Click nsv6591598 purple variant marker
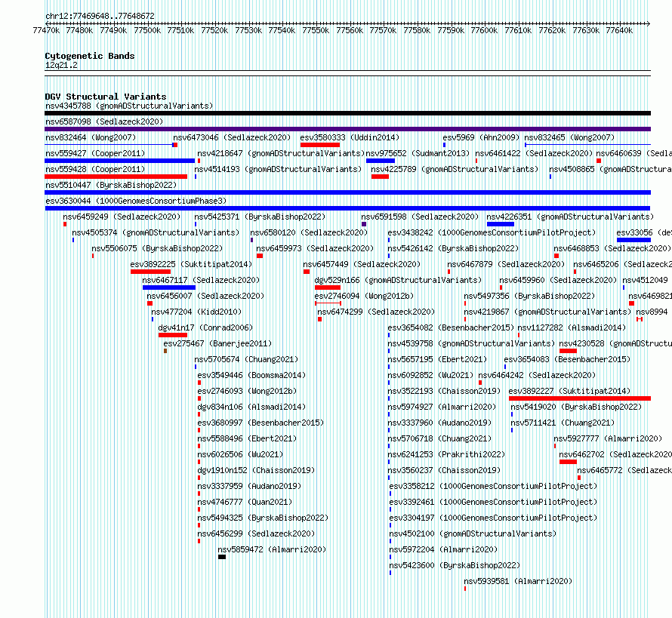Viewport: 672px width, 618px height. click(x=364, y=224)
